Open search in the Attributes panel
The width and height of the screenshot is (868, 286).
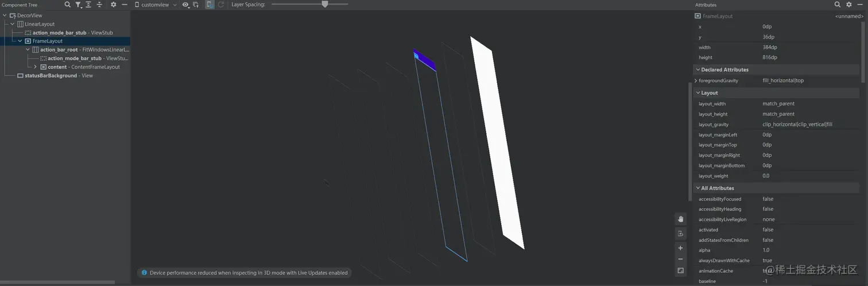pos(838,5)
